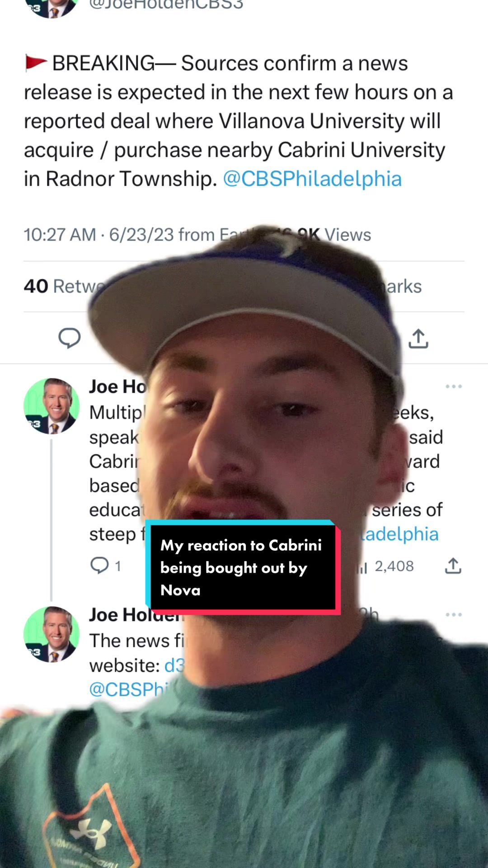Tap the @CBSPhi mention in second reply
The height and width of the screenshot is (868, 488).
129,689
